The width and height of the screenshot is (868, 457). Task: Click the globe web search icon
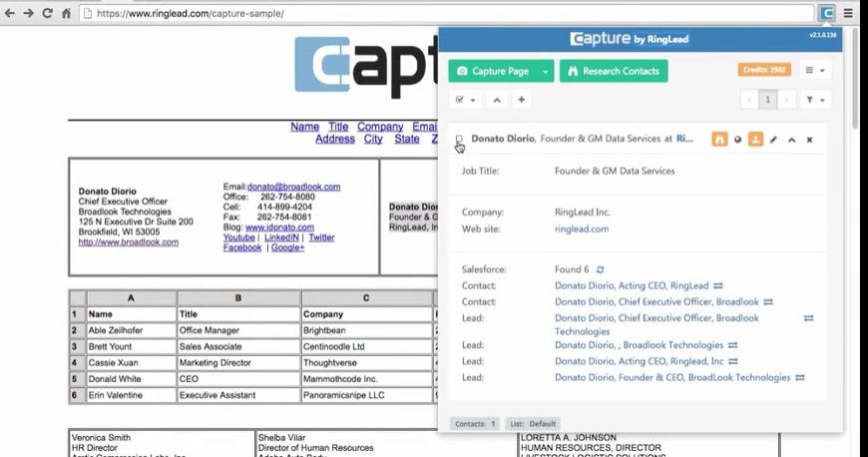[x=737, y=140]
